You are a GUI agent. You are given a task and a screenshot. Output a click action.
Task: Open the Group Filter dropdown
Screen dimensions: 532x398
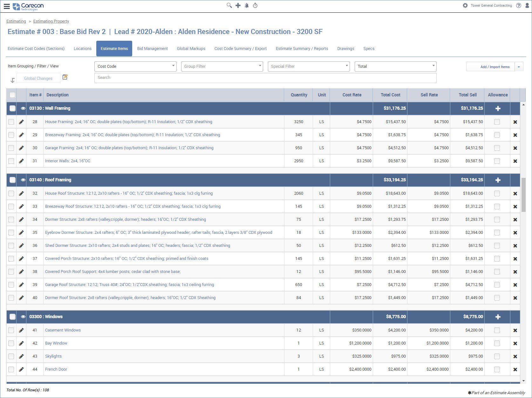(222, 66)
